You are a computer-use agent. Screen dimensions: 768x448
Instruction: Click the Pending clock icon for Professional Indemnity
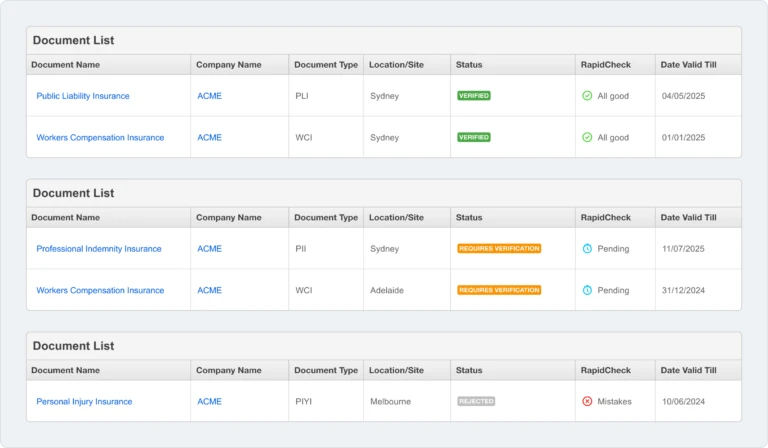coord(587,248)
